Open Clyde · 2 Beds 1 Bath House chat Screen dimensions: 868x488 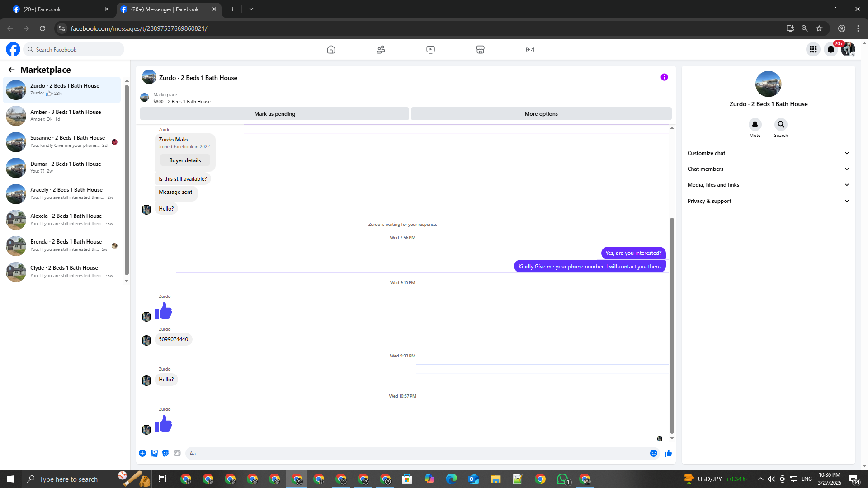[x=62, y=272]
